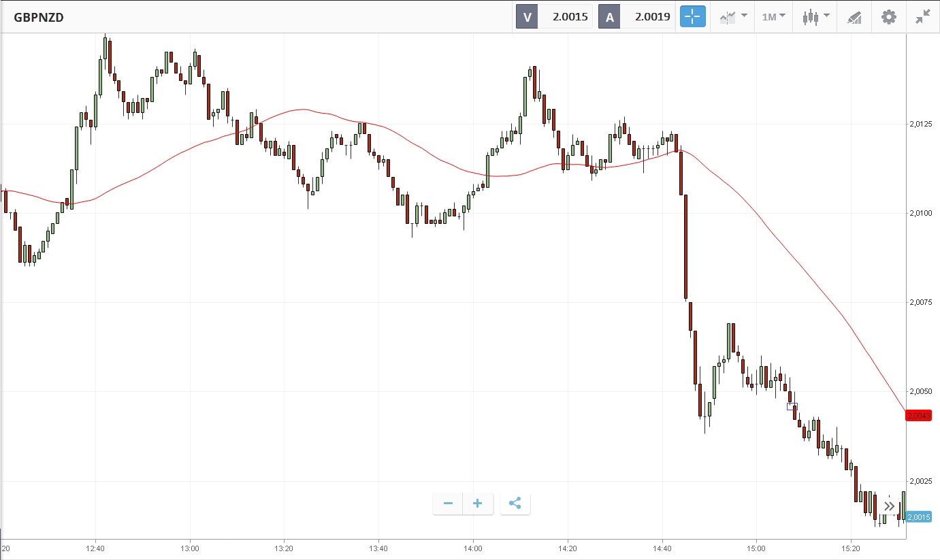Click the 2.0015 sell price value
Viewport: 940px width, 560px height.
click(x=570, y=17)
